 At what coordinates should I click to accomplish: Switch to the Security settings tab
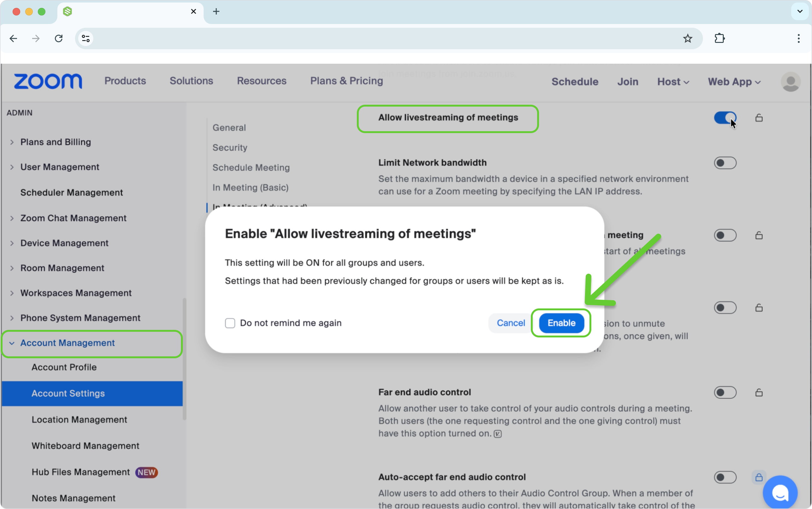[x=230, y=148]
